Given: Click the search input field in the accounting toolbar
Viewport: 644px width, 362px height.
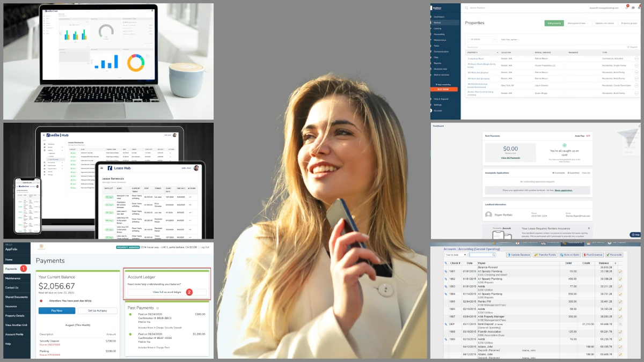Looking at the screenshot, I should (x=482, y=255).
